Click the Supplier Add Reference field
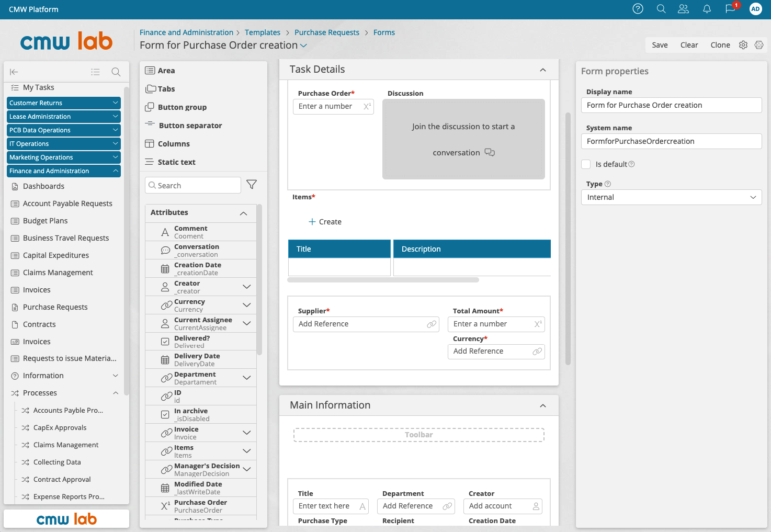Screen dimensions: 771x532 click(x=366, y=324)
